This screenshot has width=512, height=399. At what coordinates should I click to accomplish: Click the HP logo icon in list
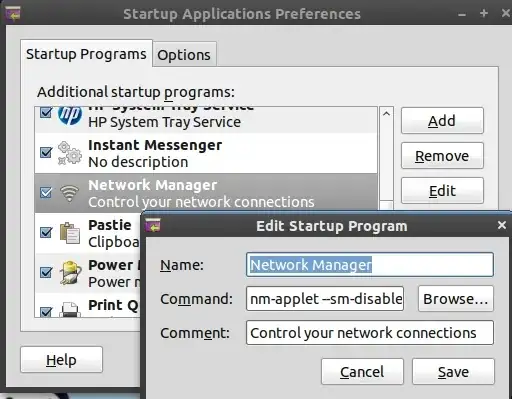(x=70, y=116)
